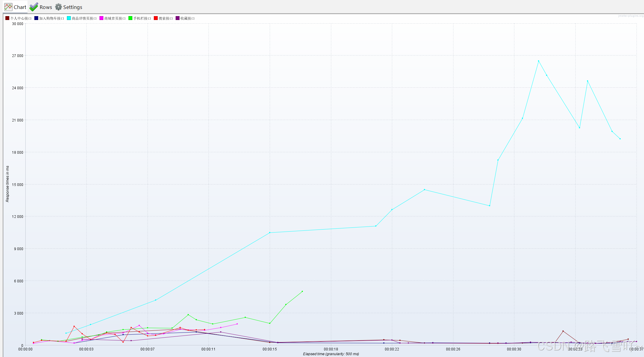
Task: Click green 手机栏接口 legend swatch
Action: pos(131,18)
